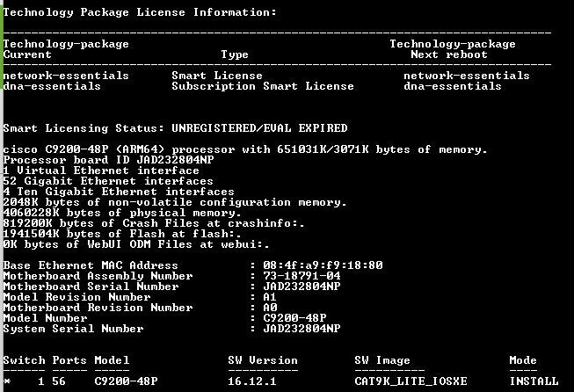Image resolution: width=574 pixels, height=392 pixels.
Task: Select Motherboard Serial Number value JAD232804NP
Action: (302, 287)
